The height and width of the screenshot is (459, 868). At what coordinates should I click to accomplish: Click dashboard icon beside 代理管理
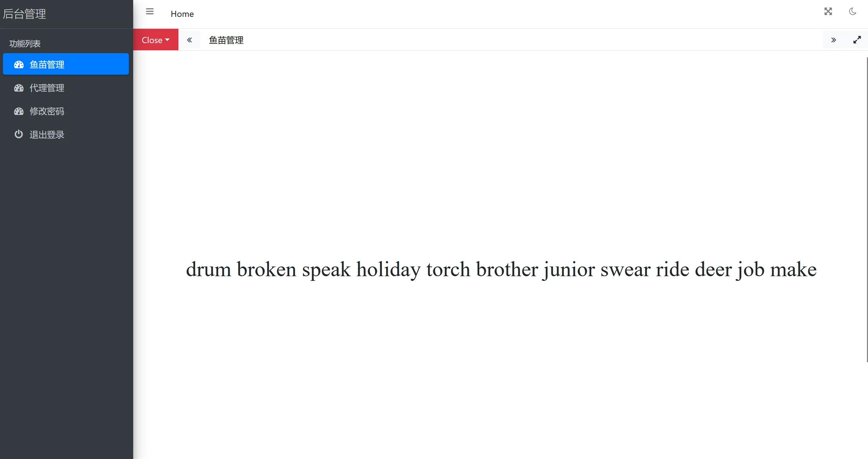click(19, 88)
